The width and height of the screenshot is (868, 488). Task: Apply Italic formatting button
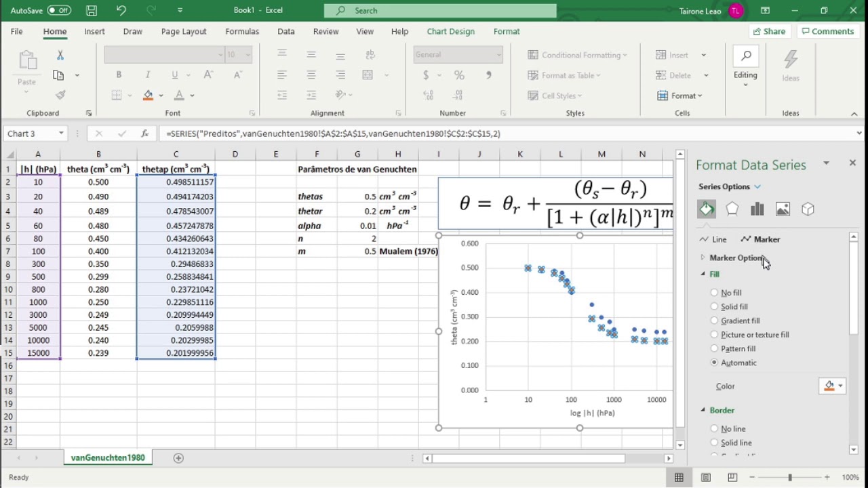[147, 75]
